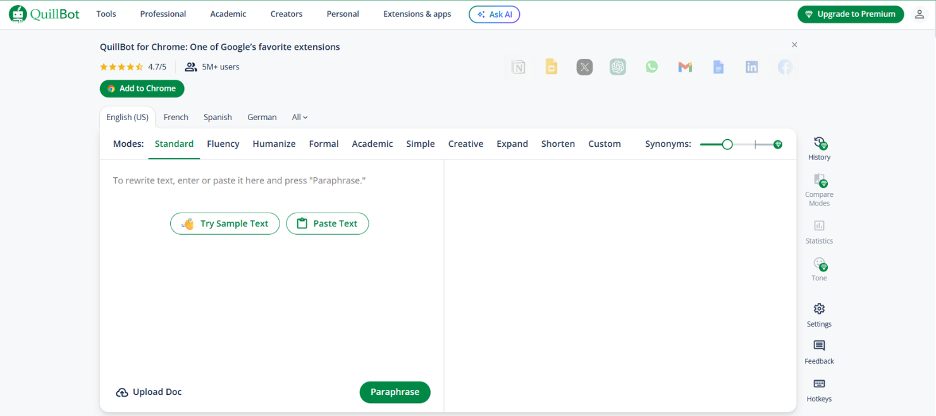This screenshot has width=936, height=416.
Task: Open the Academic menu in top navigation
Action: tap(228, 14)
